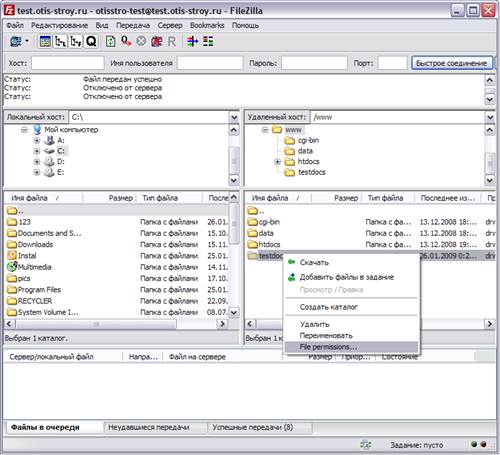Toggle remote directory tree icon
500x455 pixels.
[76, 41]
